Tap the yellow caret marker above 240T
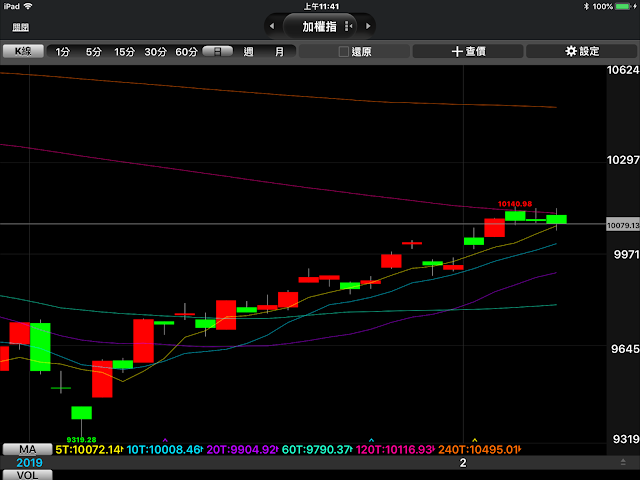Image resolution: width=640 pixels, height=480 pixels. coord(474,440)
